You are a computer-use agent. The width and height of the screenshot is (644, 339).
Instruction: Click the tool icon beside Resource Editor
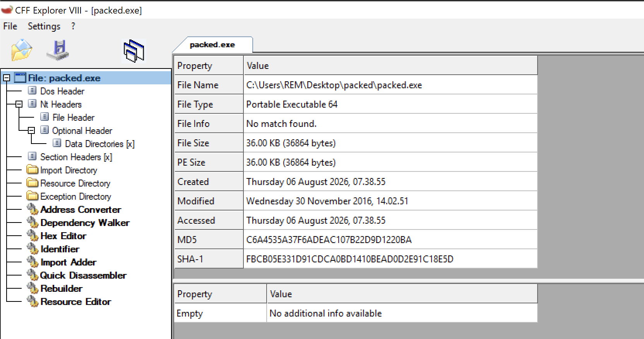pos(33,301)
